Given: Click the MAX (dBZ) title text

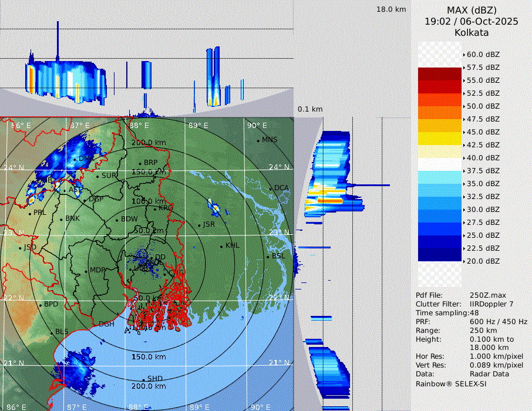Looking at the screenshot, I should pyautogui.click(x=472, y=10).
